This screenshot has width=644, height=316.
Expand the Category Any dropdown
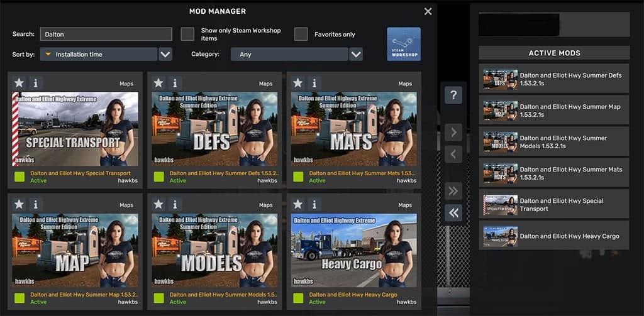click(x=289, y=55)
